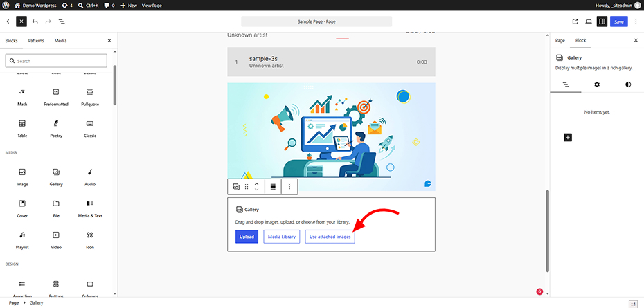
Task: Open the block toolbar options menu
Action: [x=289, y=186]
